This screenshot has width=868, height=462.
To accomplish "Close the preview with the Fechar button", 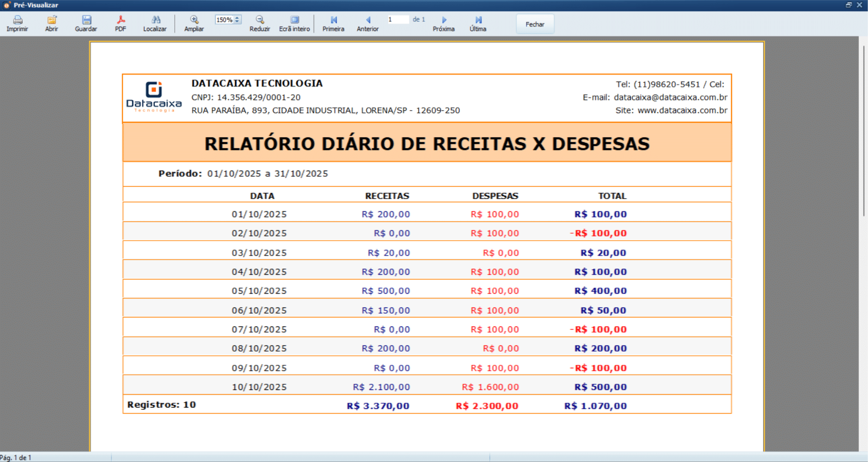I will pyautogui.click(x=535, y=24).
